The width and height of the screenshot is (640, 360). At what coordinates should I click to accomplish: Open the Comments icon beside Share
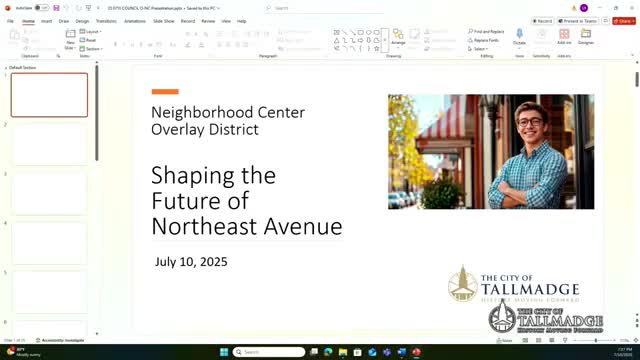coord(606,21)
